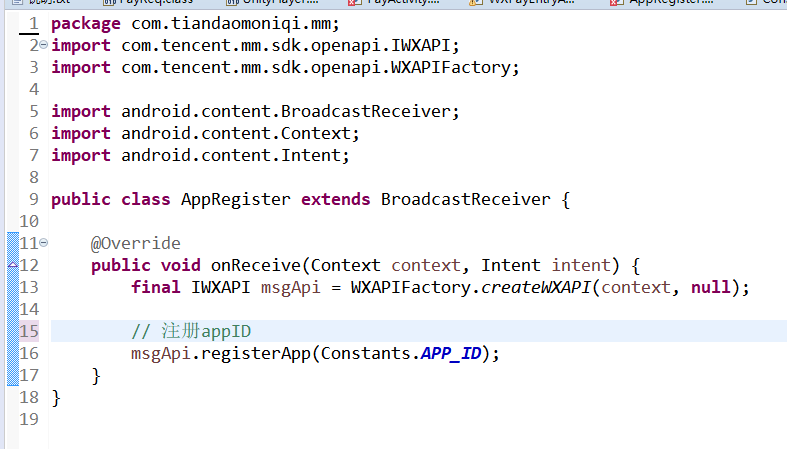Switch to the WXPayEntryA editor tab
Image resolution: width=787 pixels, height=449 pixels.
click(522, 3)
